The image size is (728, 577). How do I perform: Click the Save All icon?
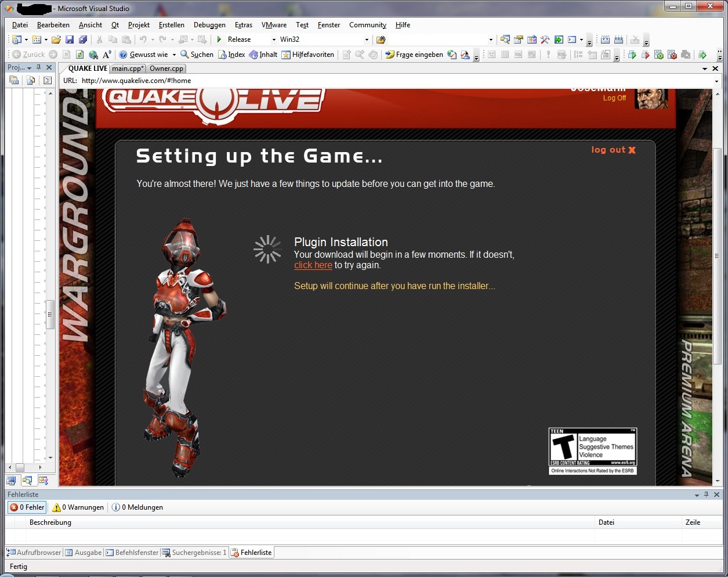click(83, 39)
